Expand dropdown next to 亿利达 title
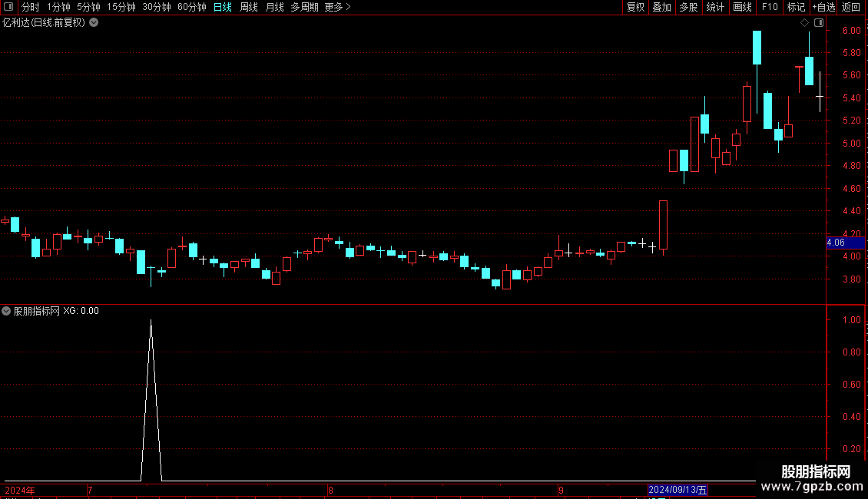The image size is (868, 499). click(94, 23)
